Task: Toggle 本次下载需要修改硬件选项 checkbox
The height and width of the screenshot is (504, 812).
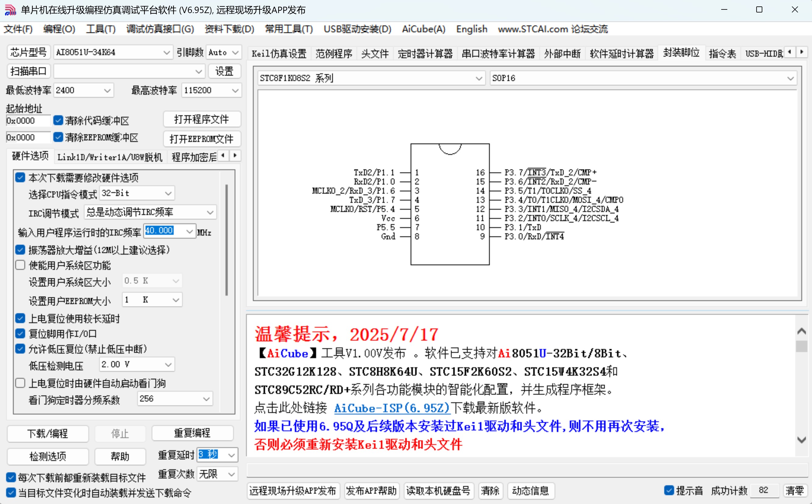Action: [20, 177]
